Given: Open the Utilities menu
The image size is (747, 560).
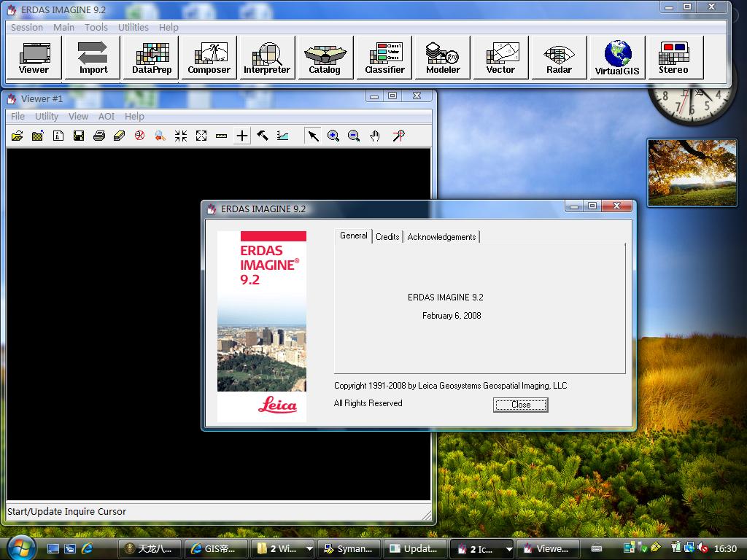Looking at the screenshot, I should click(x=133, y=28).
